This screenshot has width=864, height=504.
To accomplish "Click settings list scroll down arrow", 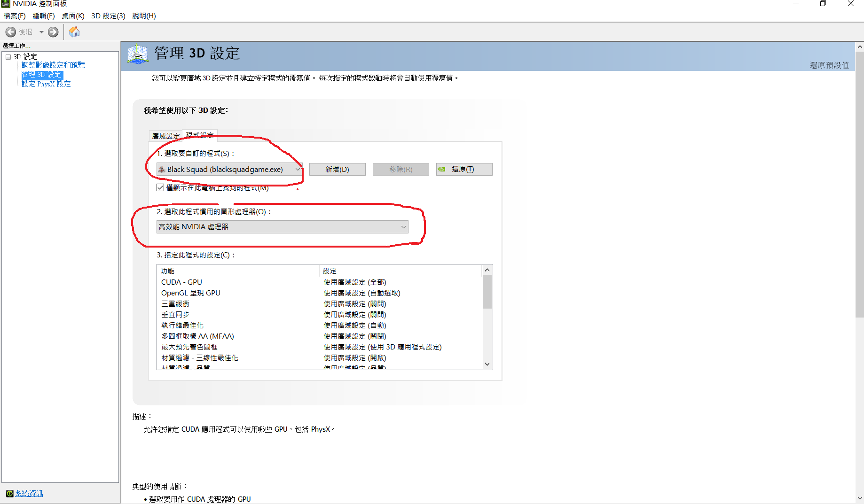I will click(x=487, y=364).
